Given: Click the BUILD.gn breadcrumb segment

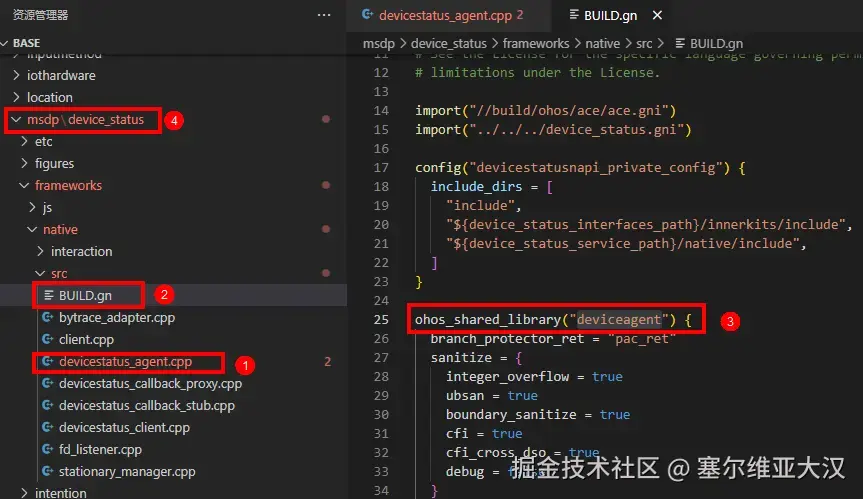Looking at the screenshot, I should 716,43.
